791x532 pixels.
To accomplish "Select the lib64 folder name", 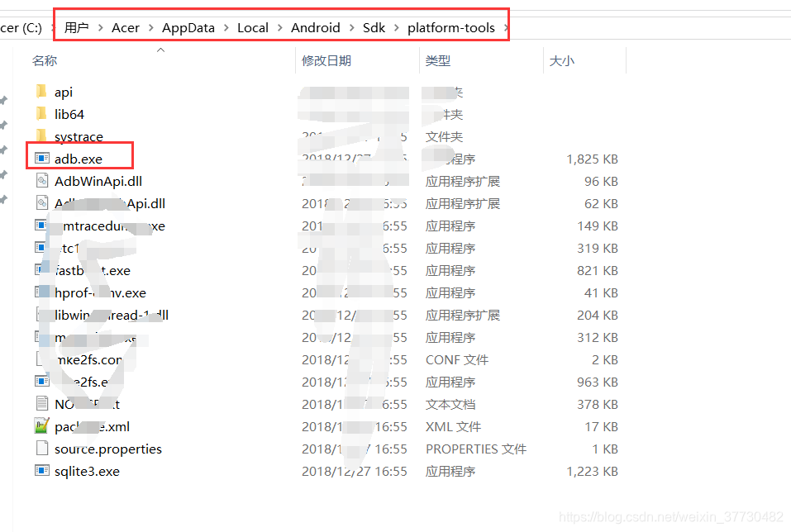I will [69, 114].
